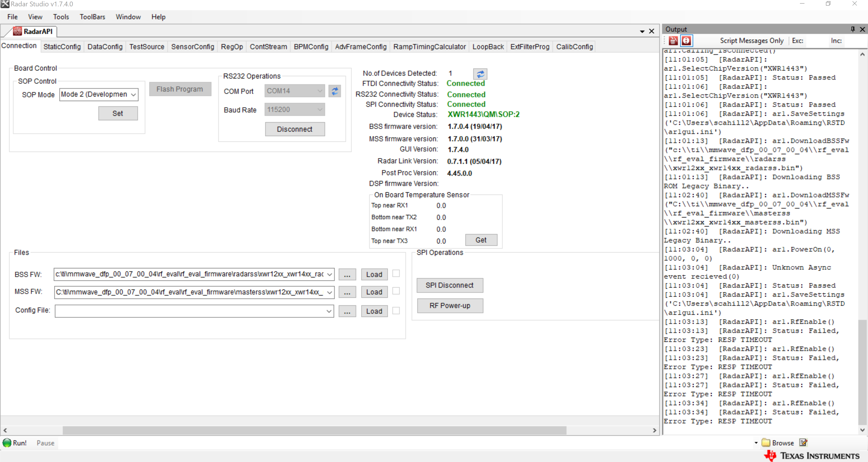This screenshot has height=462, width=868.
Task: Open the File menu
Action: (12, 17)
